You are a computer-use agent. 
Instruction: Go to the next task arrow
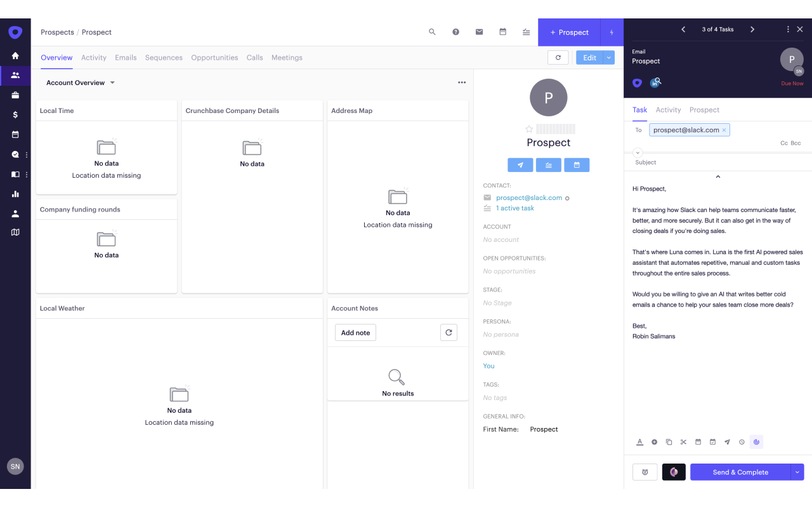(x=752, y=29)
